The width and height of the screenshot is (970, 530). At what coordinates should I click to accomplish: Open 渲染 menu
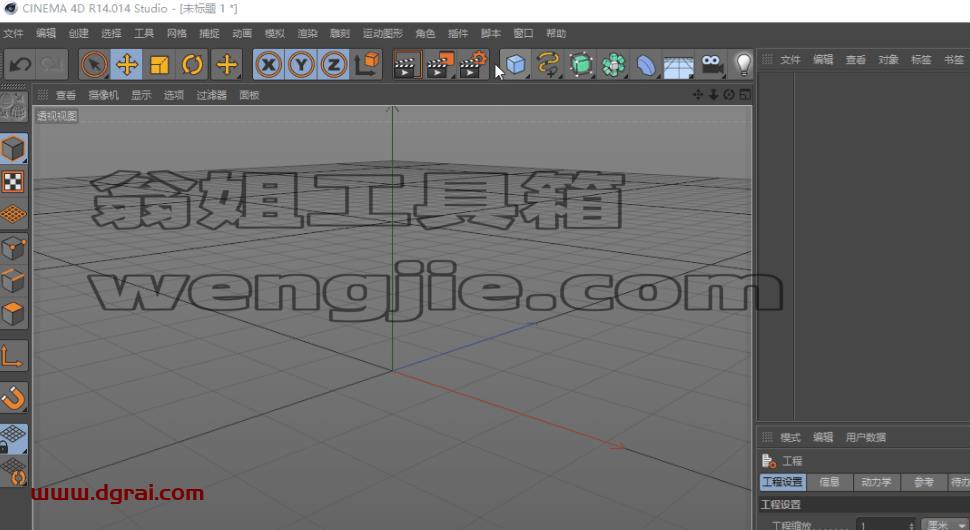(307, 33)
